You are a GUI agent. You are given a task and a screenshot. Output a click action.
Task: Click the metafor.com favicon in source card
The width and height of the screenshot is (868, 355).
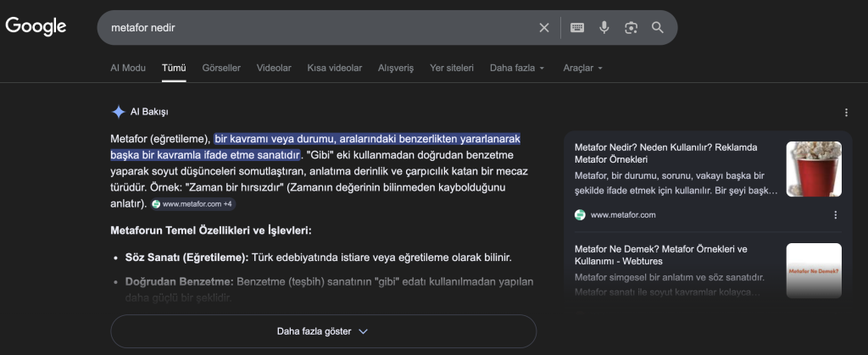580,215
